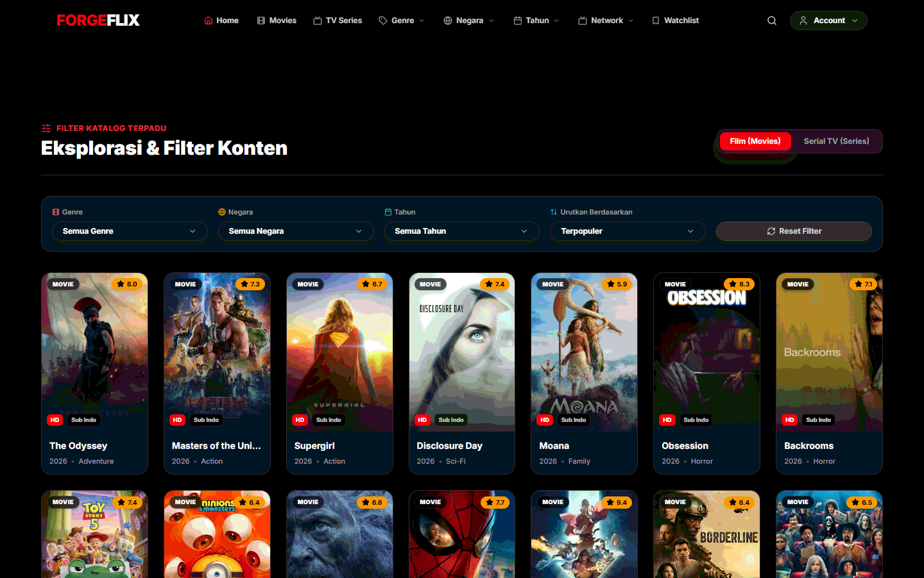Click the 8.3 rating badge on Obsession
Image resolution: width=924 pixels, height=578 pixels.
(739, 284)
